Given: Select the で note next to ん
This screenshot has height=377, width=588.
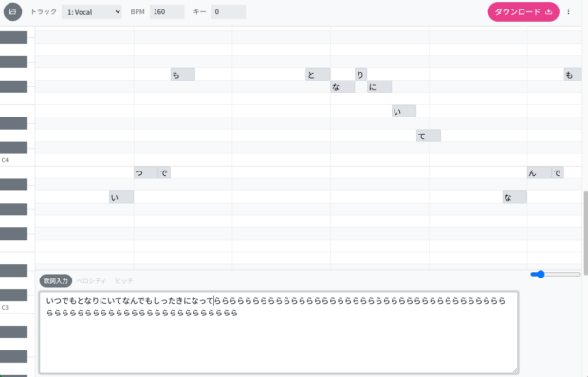Looking at the screenshot, I should tap(558, 172).
